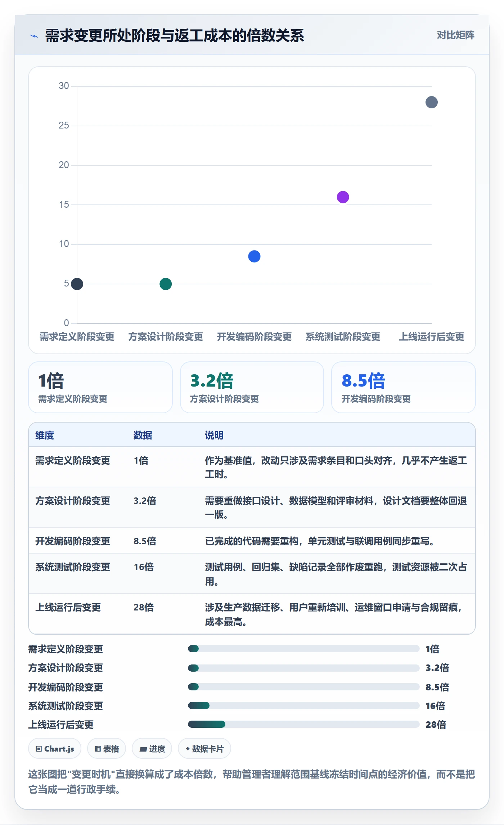Click the bar icon in the 进度 tag

(x=143, y=749)
